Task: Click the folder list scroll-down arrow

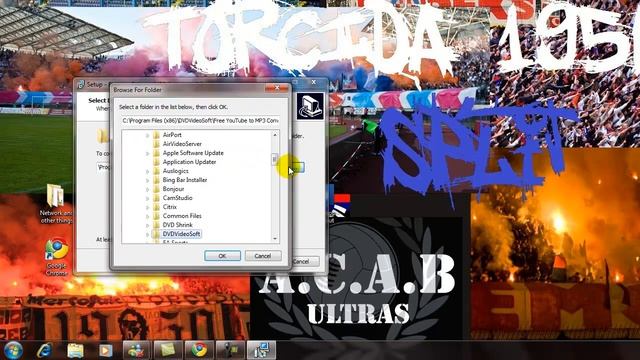Action: [275, 239]
